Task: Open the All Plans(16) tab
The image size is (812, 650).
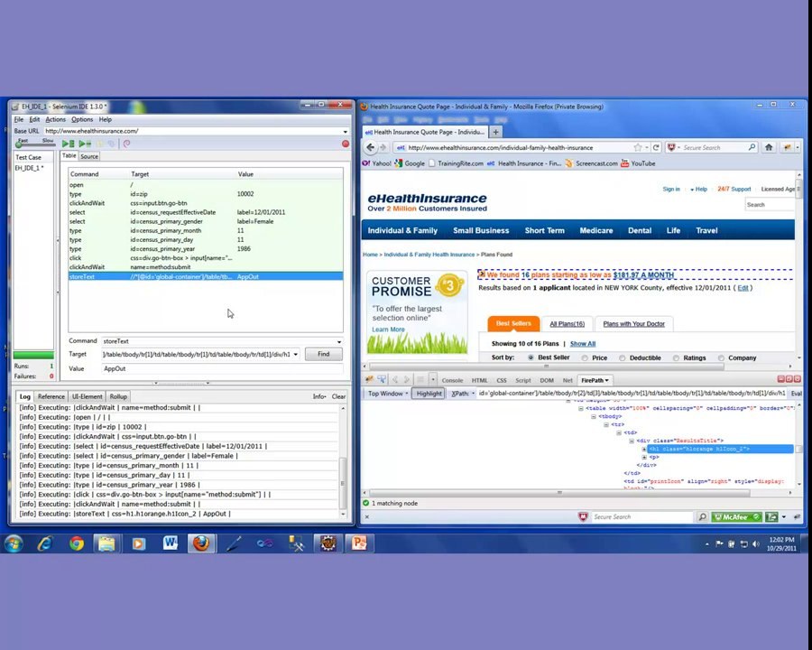Action: 567,324
